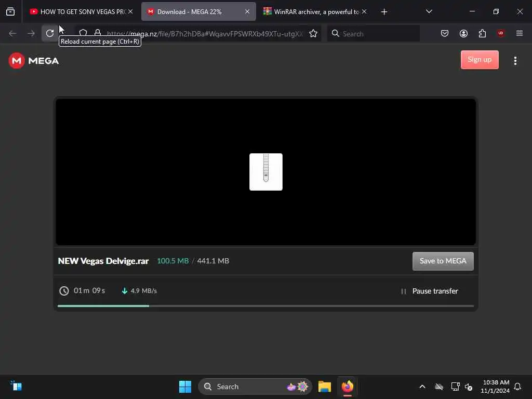The width and height of the screenshot is (532, 399).
Task: Open the Firefox account icon
Action: pyautogui.click(x=463, y=33)
